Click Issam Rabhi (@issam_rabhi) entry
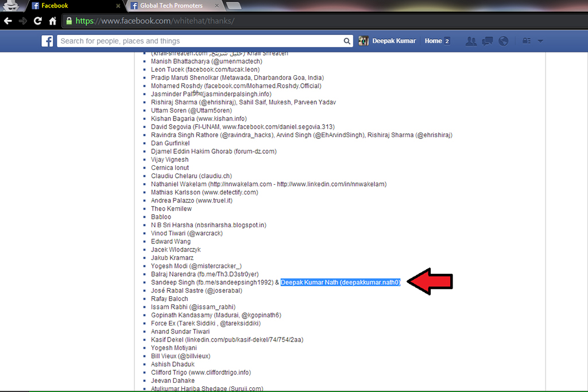The image size is (588, 392). pyautogui.click(x=194, y=307)
